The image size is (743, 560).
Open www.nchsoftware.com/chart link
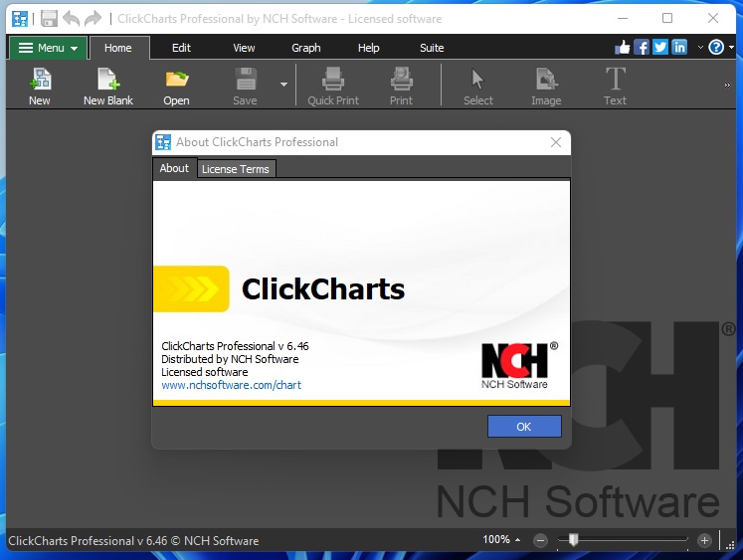pyautogui.click(x=231, y=385)
